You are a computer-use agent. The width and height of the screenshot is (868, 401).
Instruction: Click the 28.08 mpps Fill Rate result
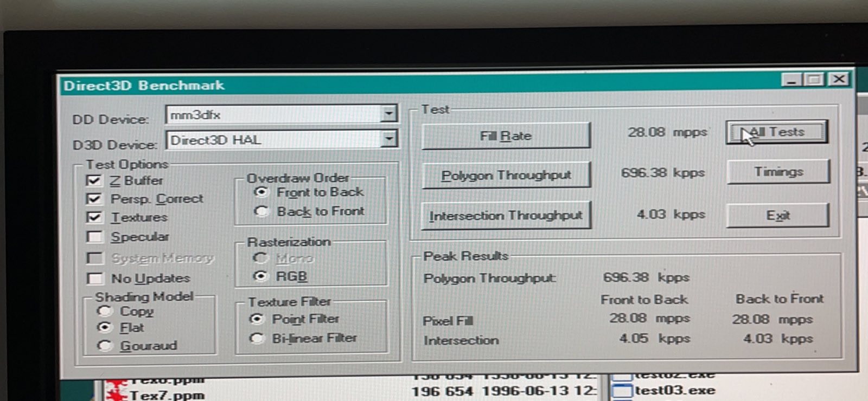668,132
